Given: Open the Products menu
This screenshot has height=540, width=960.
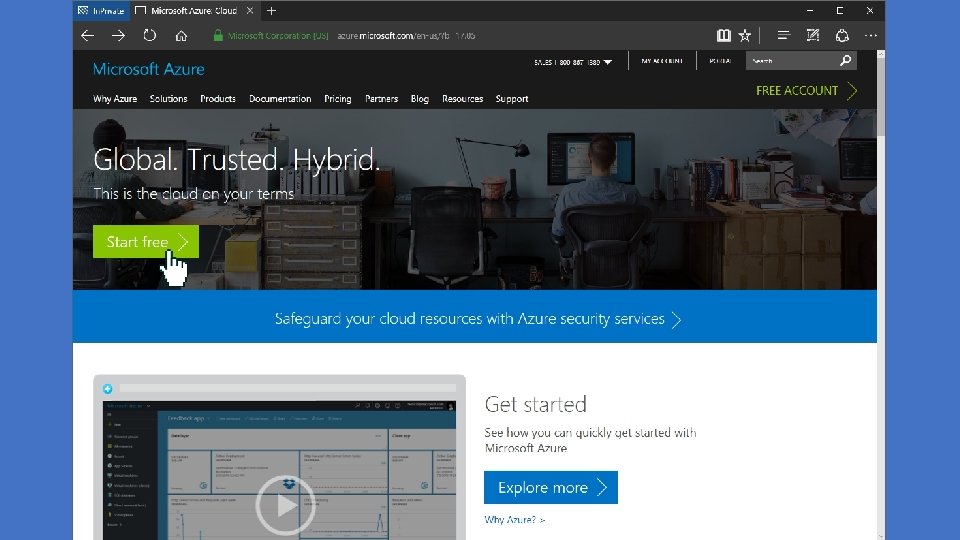Looking at the screenshot, I should tap(218, 99).
